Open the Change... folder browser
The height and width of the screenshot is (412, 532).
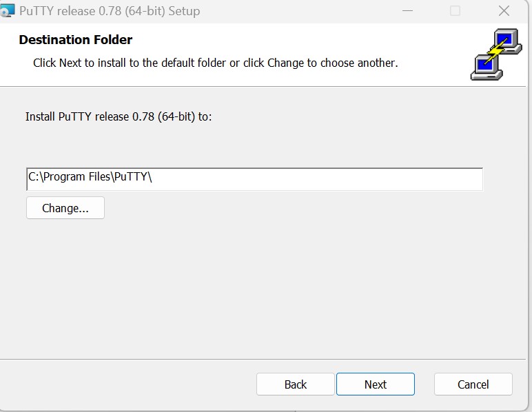click(x=65, y=208)
